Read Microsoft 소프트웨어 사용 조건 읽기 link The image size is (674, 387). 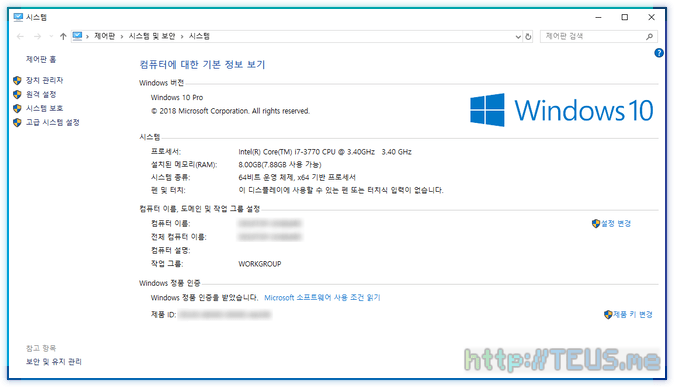[x=322, y=298]
